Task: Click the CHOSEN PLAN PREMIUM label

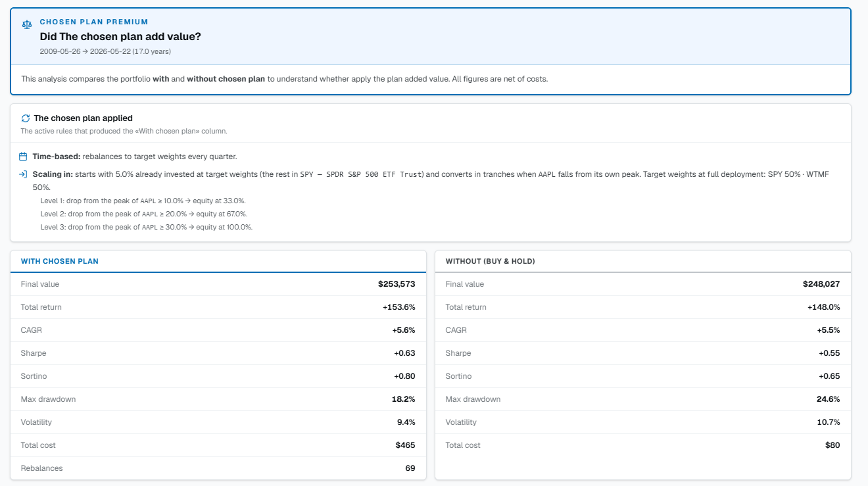Action: pos(94,22)
